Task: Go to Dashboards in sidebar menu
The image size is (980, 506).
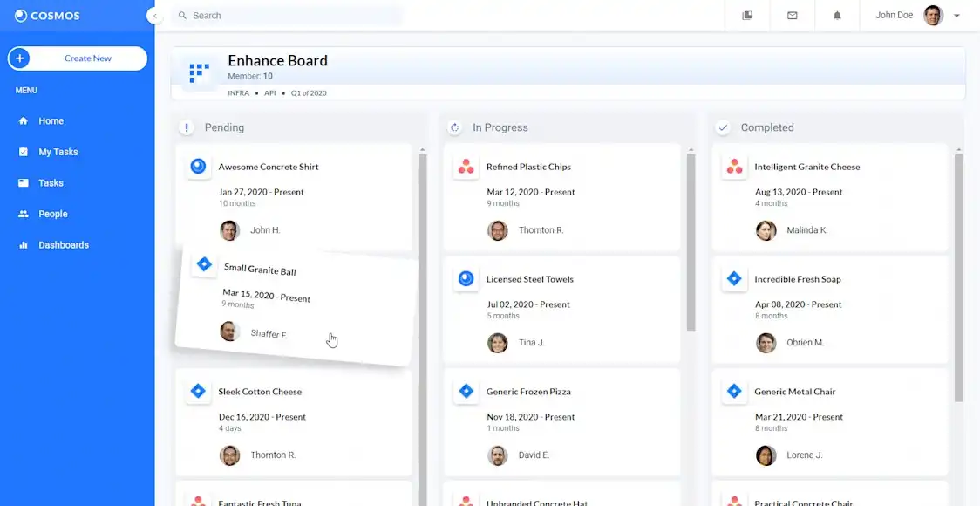Action: pos(63,245)
